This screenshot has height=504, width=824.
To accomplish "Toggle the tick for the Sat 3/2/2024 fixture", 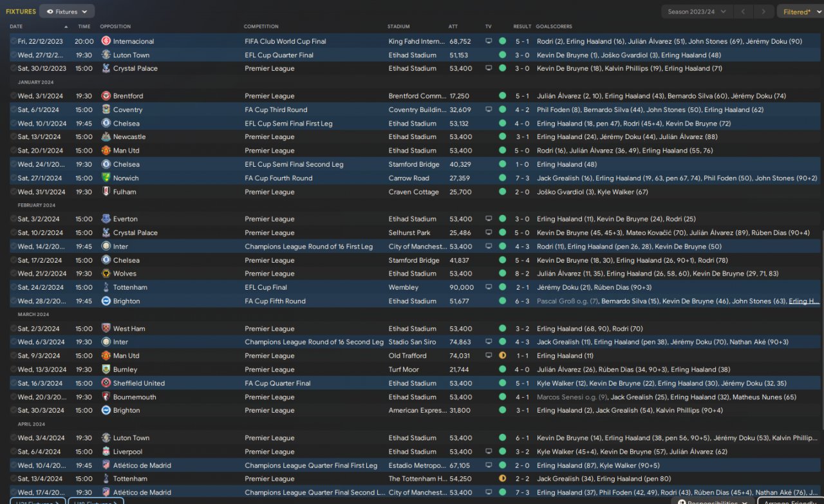I will (14, 219).
